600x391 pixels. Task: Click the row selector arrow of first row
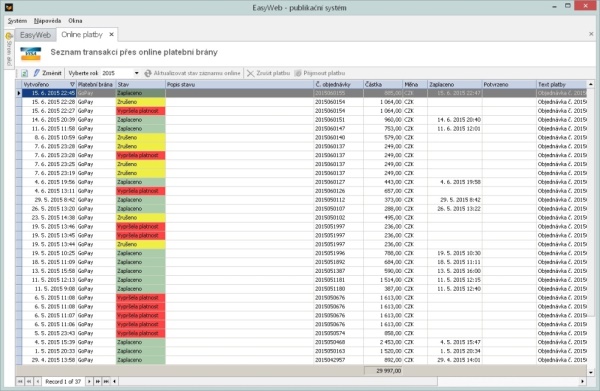(19, 93)
